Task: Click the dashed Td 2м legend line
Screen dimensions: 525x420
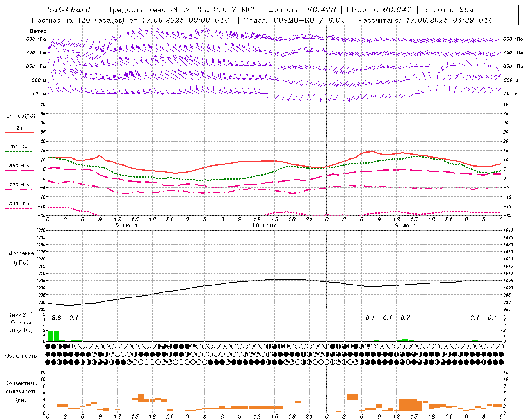Action: click(x=19, y=152)
